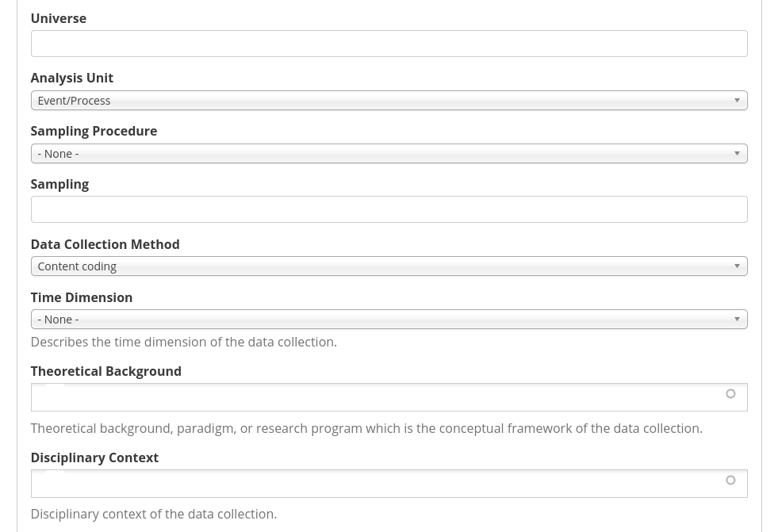778x532 pixels.
Task: Click the Data Collection Method dropdown arrow
Action: [x=737, y=266]
